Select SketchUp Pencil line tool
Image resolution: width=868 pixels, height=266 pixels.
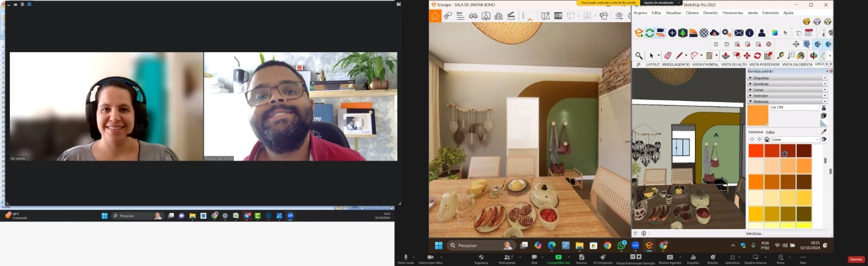coord(679,55)
